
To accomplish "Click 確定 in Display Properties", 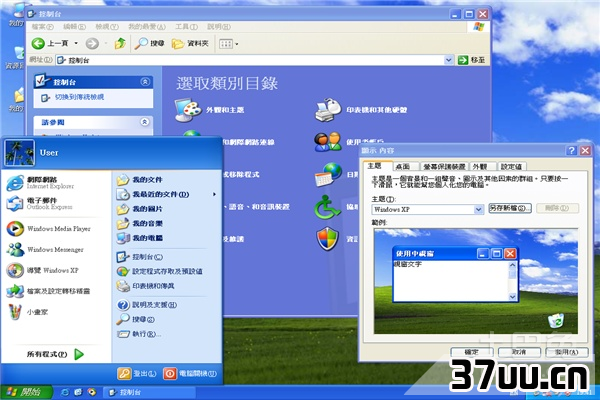I will click(471, 352).
